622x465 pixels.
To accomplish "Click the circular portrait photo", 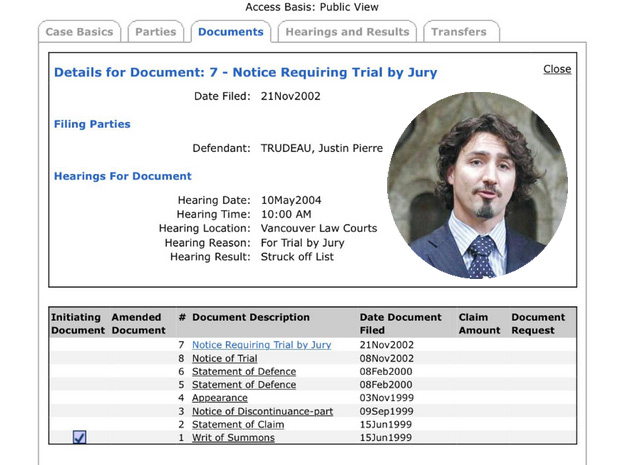I will (477, 187).
